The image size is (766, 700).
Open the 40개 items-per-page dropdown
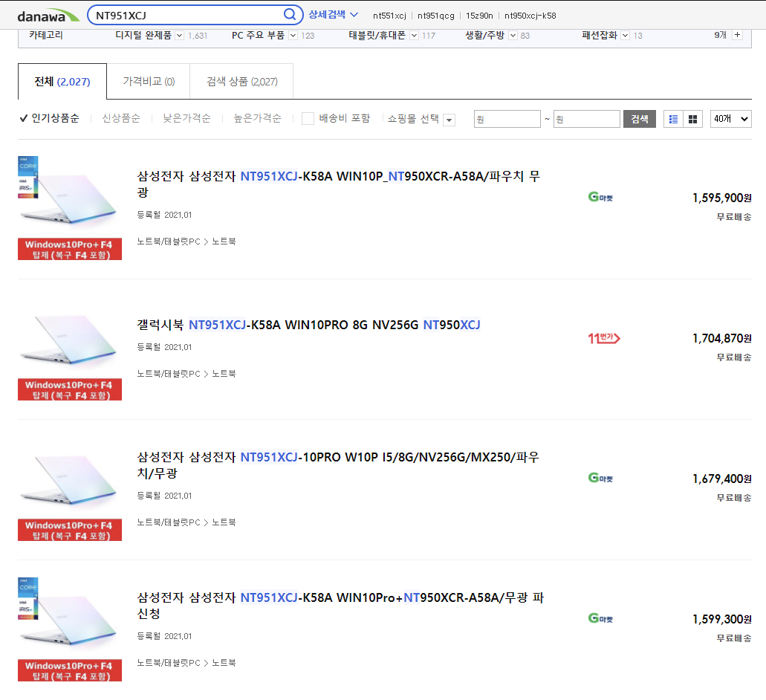tap(731, 119)
